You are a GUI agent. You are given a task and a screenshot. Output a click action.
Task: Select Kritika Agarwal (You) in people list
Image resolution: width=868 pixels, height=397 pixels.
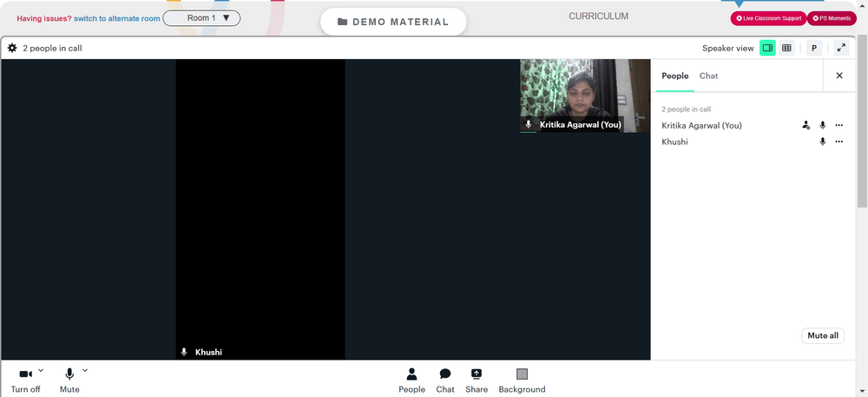point(701,126)
